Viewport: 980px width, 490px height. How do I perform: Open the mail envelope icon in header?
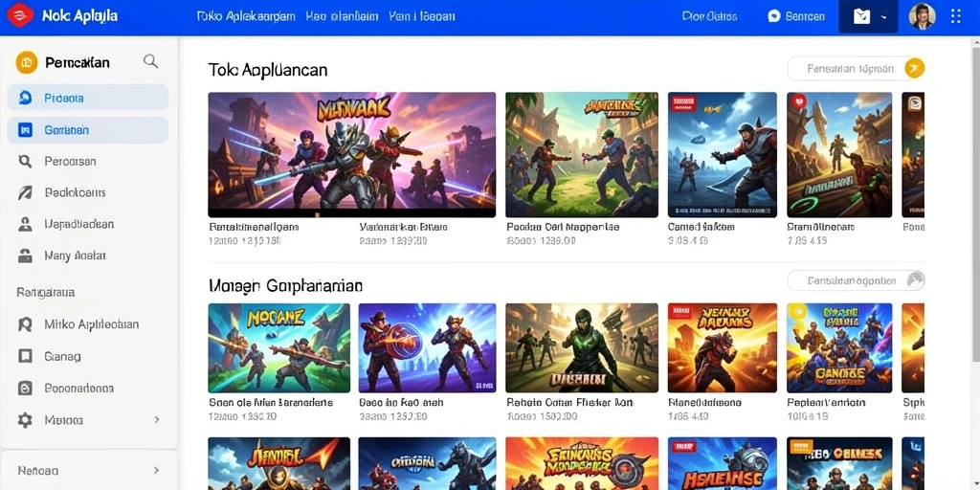click(x=862, y=17)
